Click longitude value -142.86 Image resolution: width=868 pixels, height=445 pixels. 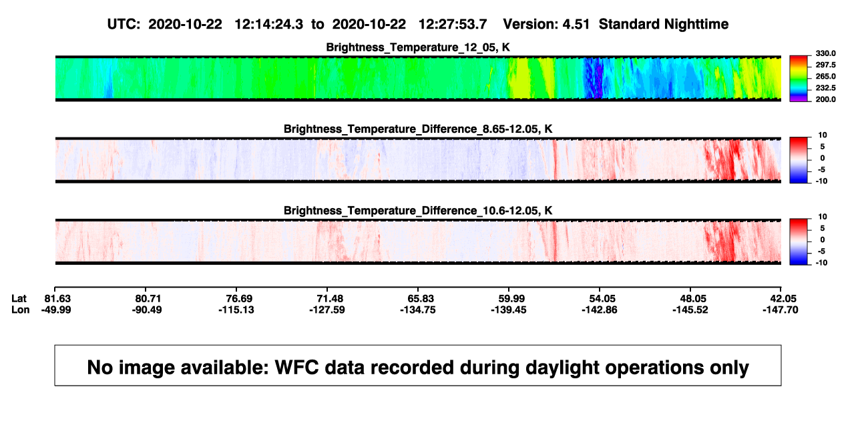pos(600,309)
